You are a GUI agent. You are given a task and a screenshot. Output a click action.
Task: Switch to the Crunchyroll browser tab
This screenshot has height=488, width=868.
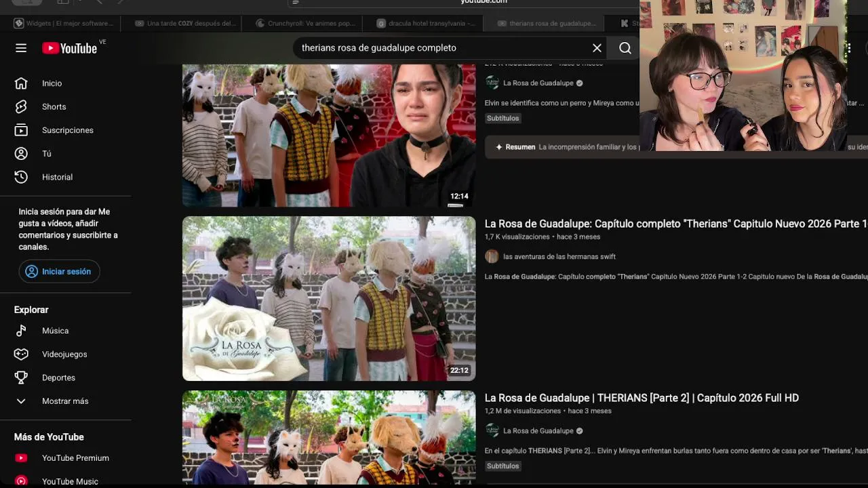coord(306,23)
